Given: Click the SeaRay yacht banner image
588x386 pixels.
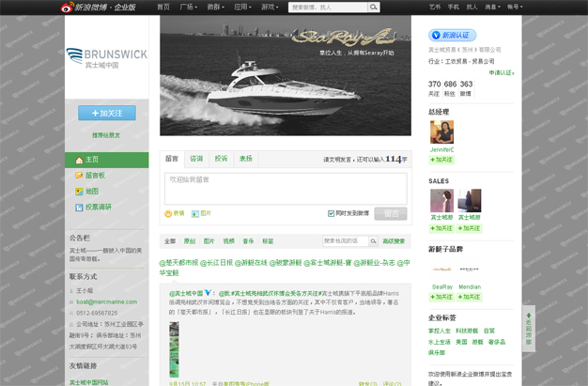Looking at the screenshot, I should click(x=286, y=75).
